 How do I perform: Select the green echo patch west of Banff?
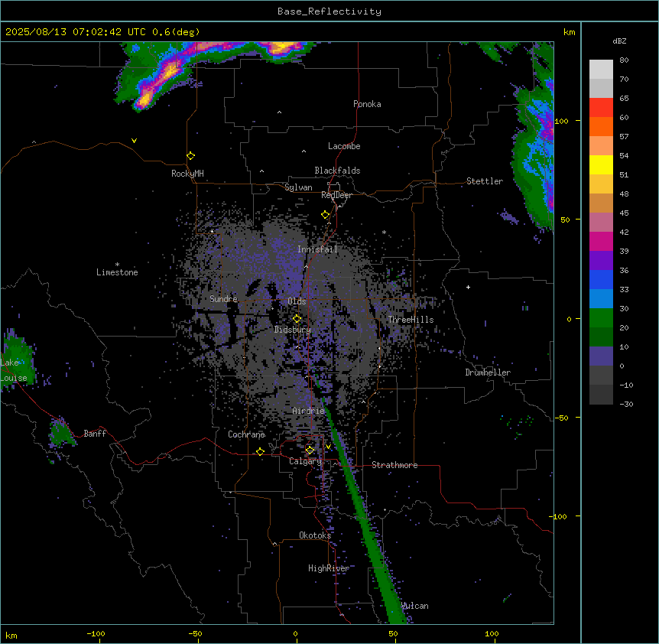(x=61, y=433)
